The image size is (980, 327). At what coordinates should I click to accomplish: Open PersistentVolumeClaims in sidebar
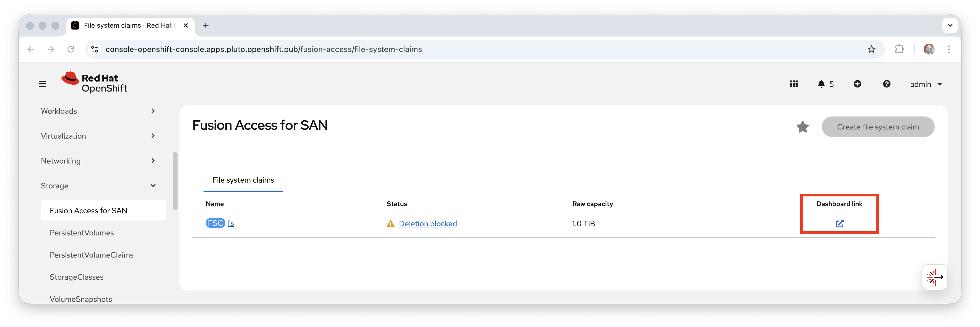point(91,255)
